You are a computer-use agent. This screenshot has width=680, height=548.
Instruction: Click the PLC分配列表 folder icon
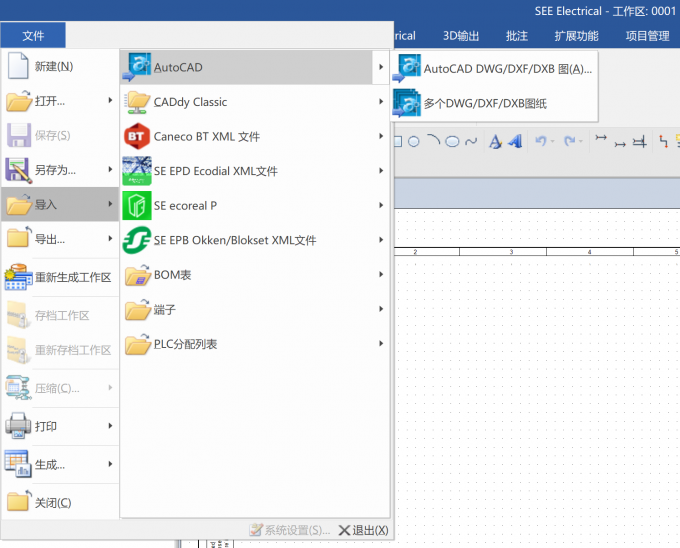138,344
